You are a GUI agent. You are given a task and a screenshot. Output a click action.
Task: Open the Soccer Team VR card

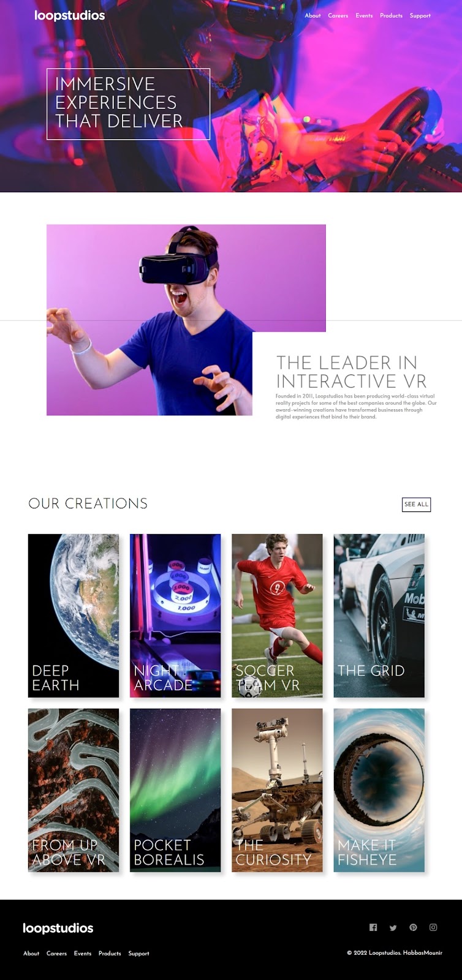tap(277, 616)
